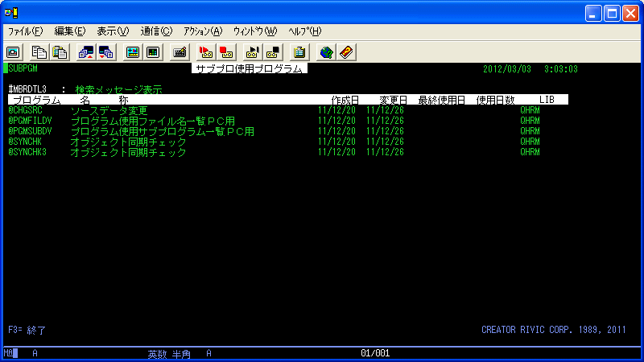Click the @CHGSRC program entry

[25, 110]
